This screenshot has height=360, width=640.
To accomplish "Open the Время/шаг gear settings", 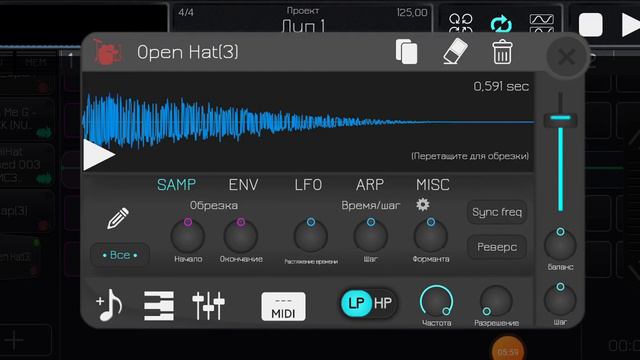I will 422,204.
